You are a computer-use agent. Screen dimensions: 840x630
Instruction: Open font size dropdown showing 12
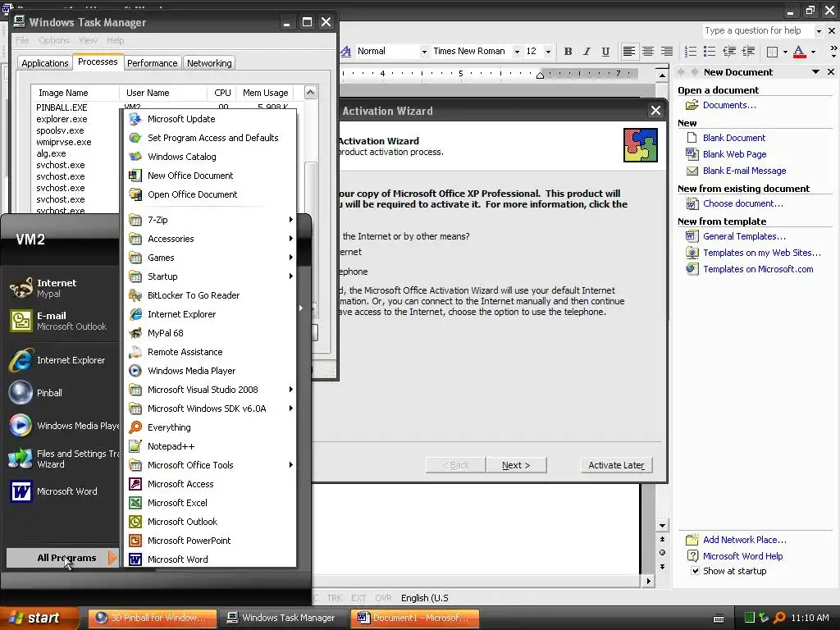547,52
